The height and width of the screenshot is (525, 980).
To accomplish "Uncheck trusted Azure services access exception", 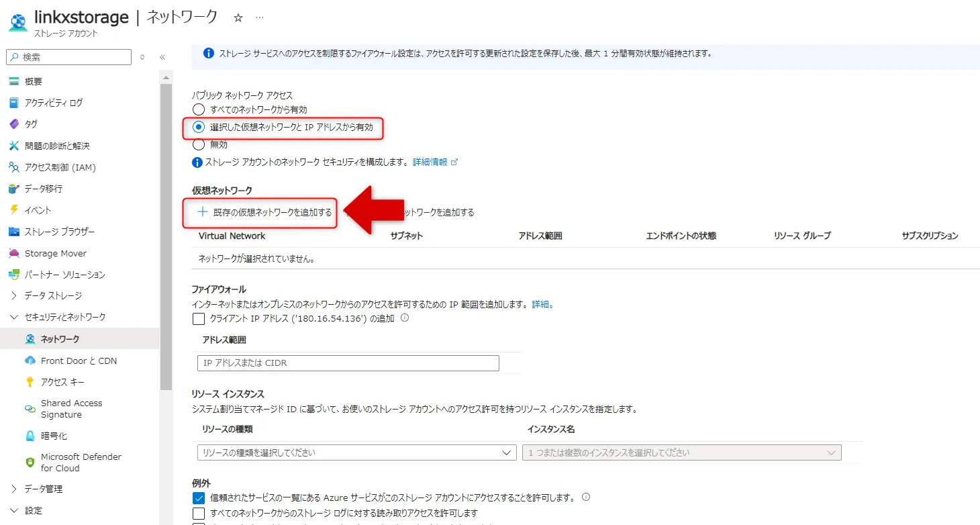I will (198, 498).
